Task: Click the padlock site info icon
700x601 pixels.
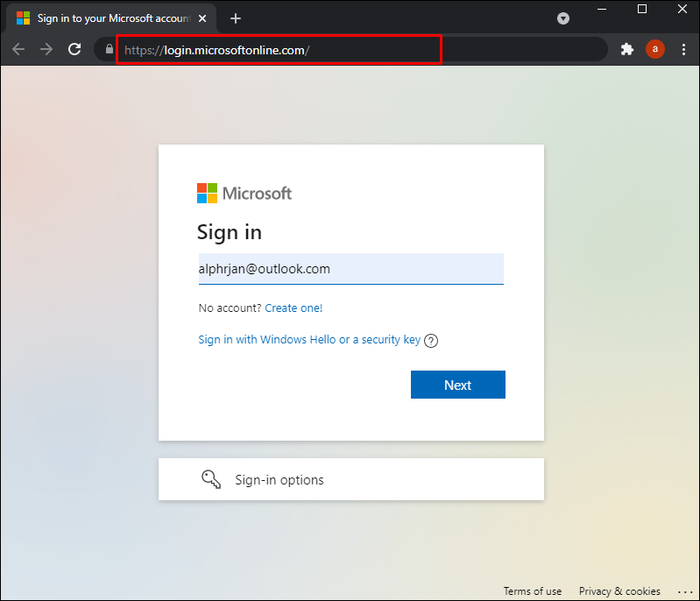Action: tap(110, 49)
